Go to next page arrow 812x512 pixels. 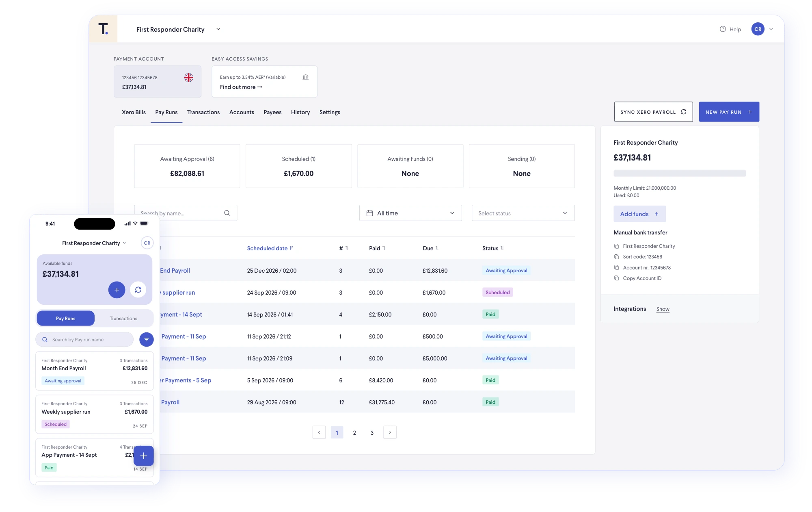(390, 432)
